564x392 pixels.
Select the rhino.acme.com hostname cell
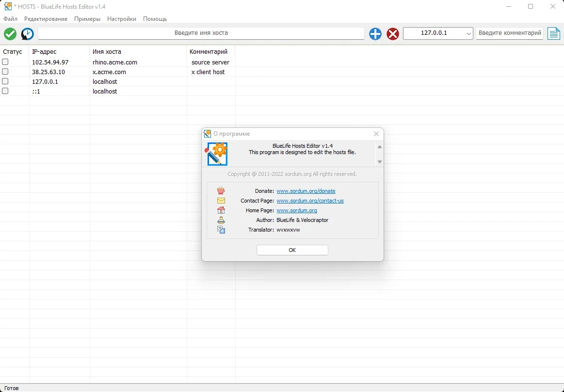(x=138, y=62)
